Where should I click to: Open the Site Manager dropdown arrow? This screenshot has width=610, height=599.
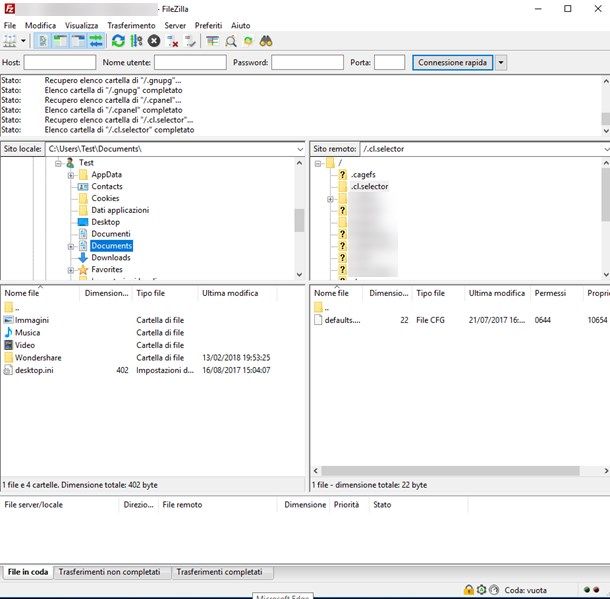(23, 41)
